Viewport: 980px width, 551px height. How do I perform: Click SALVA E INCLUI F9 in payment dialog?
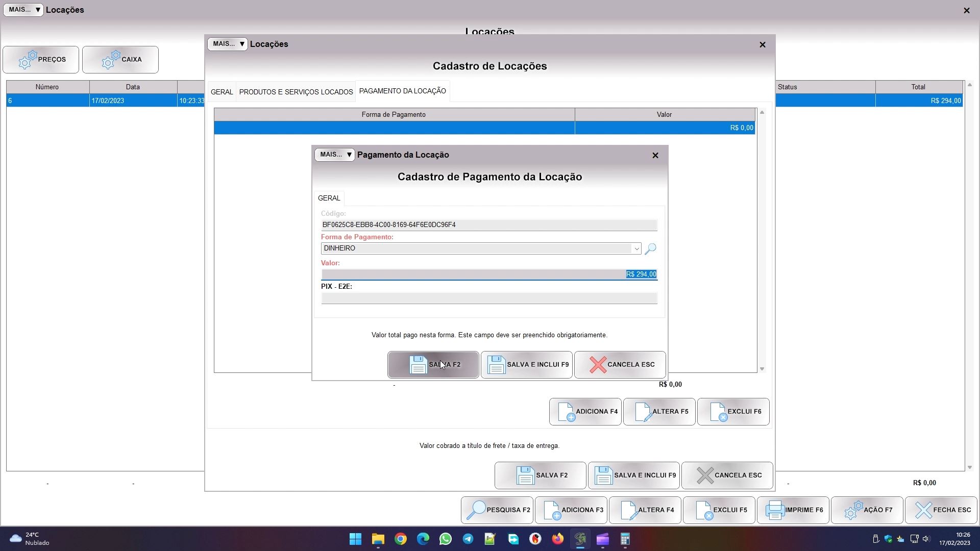click(x=526, y=365)
